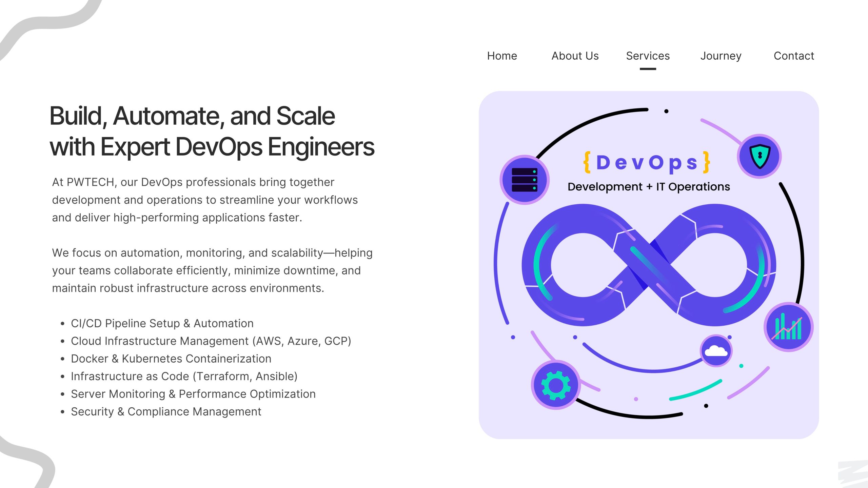Click the security shield icon
Image resolution: width=868 pixels, height=488 pixels.
click(759, 156)
